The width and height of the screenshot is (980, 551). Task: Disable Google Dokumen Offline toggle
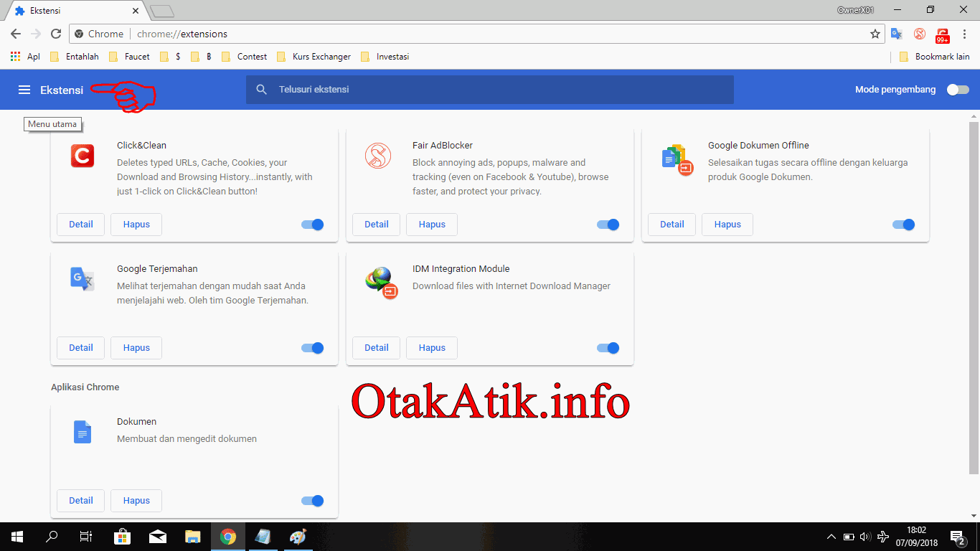point(904,225)
